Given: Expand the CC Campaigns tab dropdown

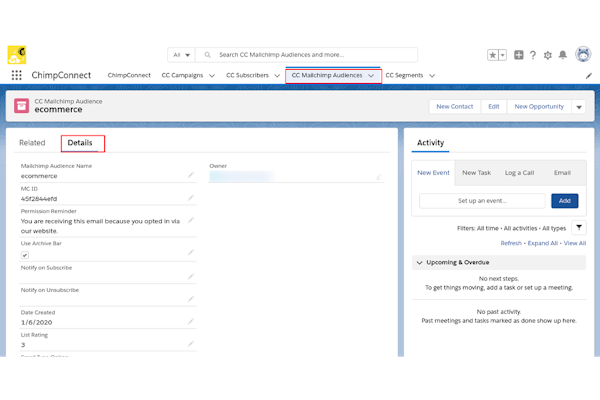Looking at the screenshot, I should (211, 75).
